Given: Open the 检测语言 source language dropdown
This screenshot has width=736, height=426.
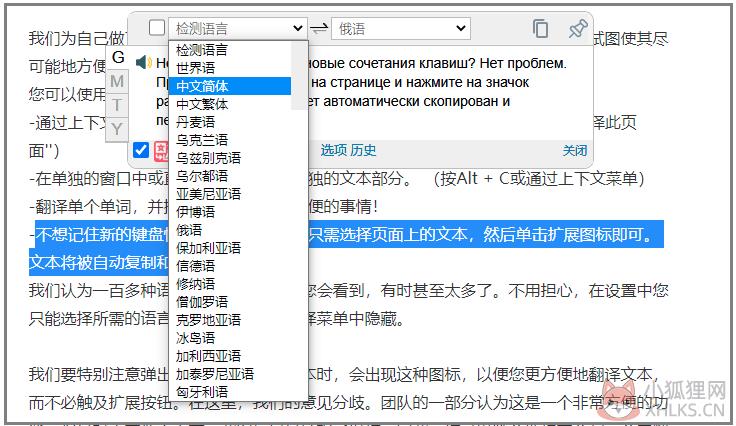Looking at the screenshot, I should point(238,29).
